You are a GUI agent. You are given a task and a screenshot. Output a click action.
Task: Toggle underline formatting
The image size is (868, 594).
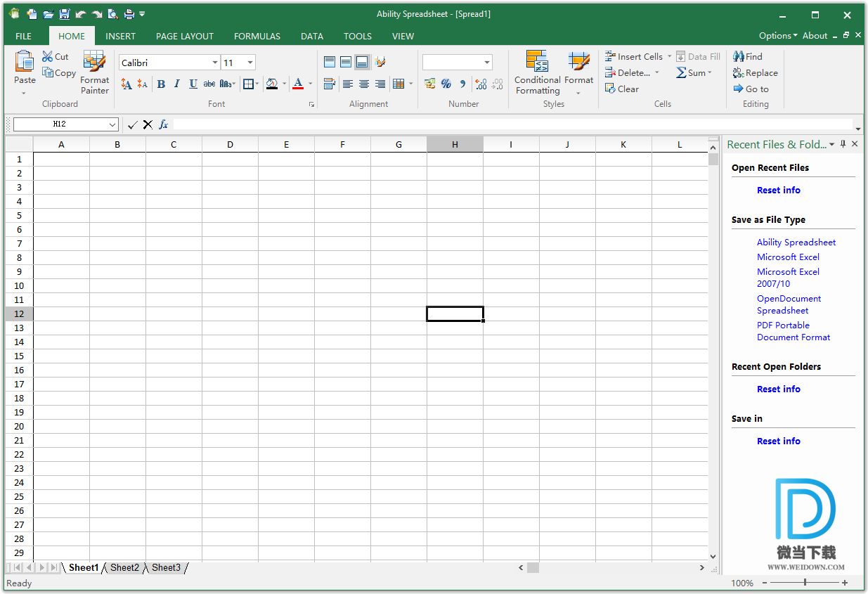pyautogui.click(x=193, y=84)
